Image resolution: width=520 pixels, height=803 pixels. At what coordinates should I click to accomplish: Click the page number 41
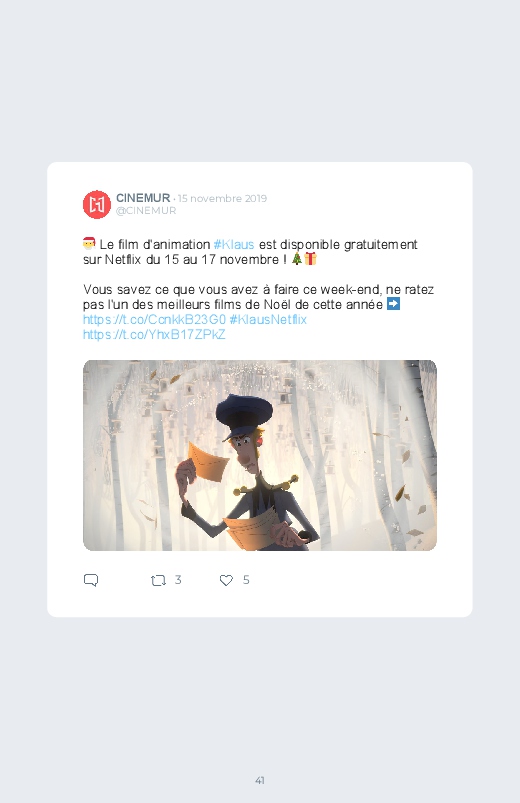click(260, 780)
